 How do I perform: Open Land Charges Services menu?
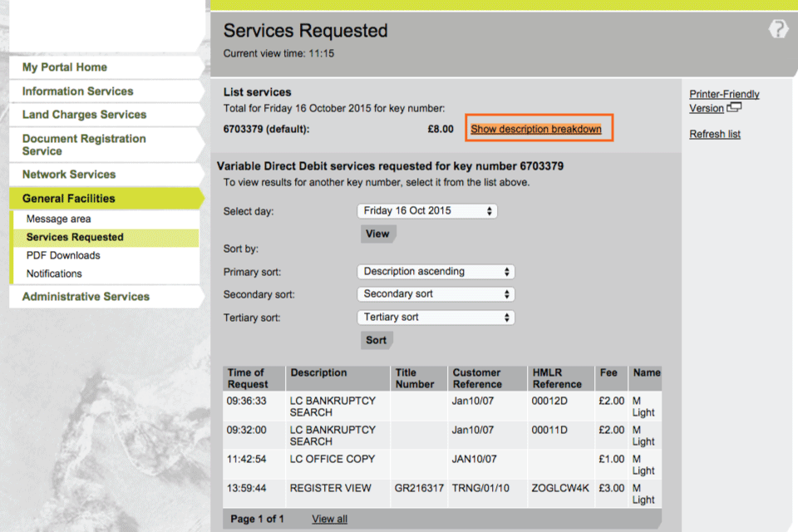(x=84, y=115)
